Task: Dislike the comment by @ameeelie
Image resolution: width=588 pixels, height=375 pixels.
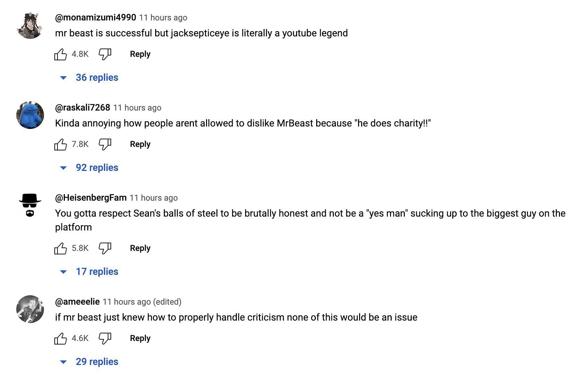Action: (105, 338)
